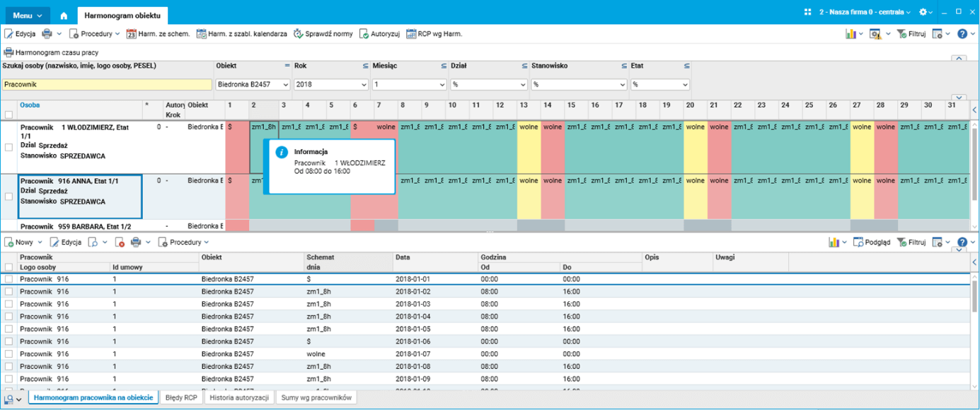Open the window switcher grid icon in the title bar
The height and width of the screenshot is (410, 980).
click(x=808, y=12)
